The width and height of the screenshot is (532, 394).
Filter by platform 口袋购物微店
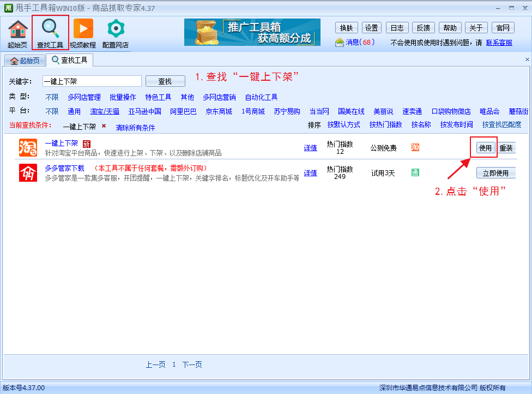coord(451,111)
